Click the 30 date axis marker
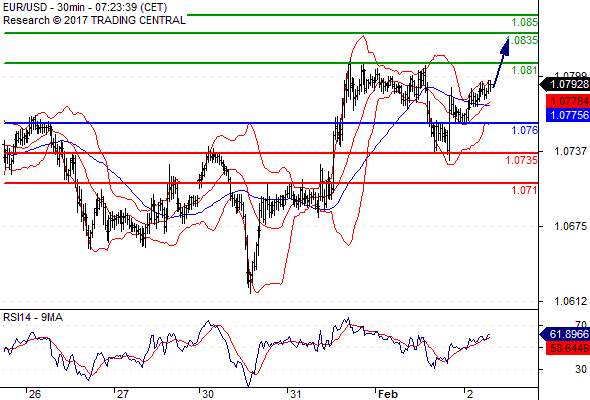 pos(208,394)
